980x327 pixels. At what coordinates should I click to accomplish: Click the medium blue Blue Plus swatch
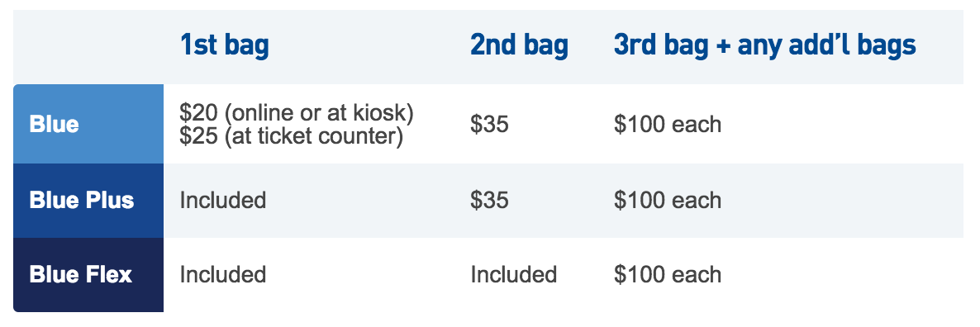tap(88, 201)
